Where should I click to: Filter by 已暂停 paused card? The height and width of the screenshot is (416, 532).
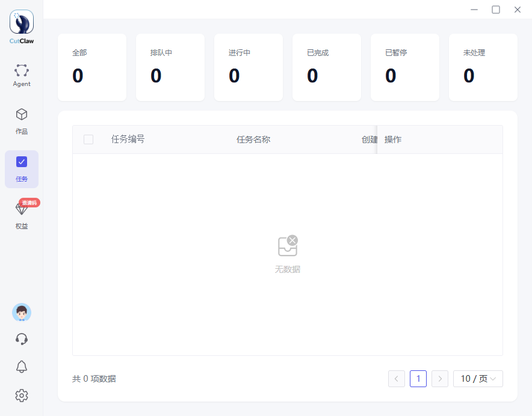(405, 67)
